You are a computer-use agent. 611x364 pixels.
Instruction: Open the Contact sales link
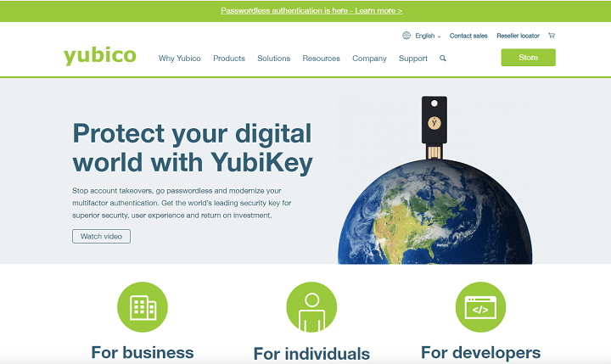(x=468, y=36)
